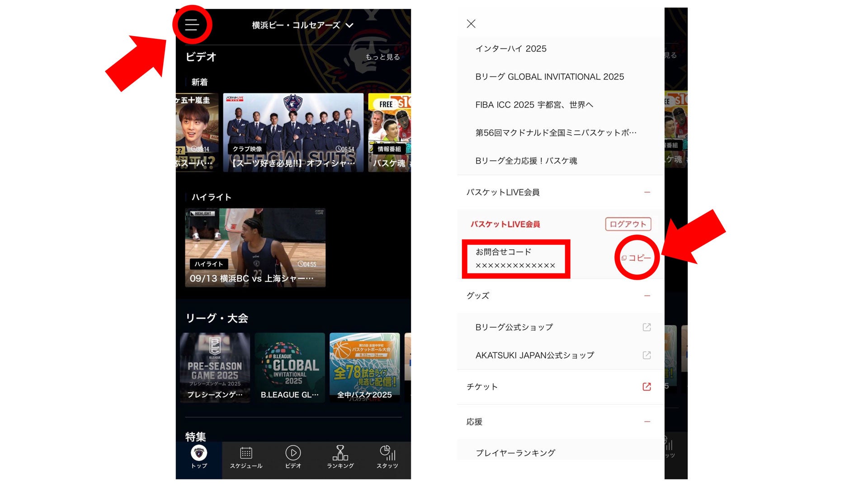Click the ログアウト button
Image resolution: width=868 pixels, height=488 pixels.
coord(628,224)
